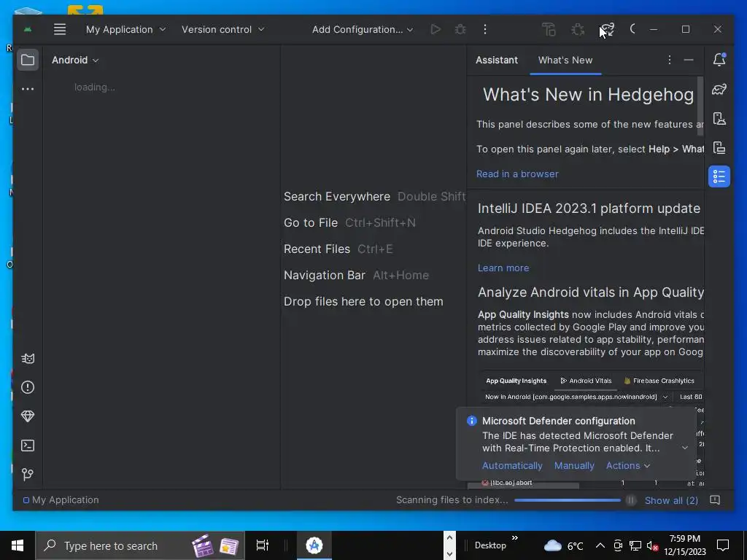Open the My Application project dropdown
The width and height of the screenshot is (747, 560).
(x=126, y=29)
